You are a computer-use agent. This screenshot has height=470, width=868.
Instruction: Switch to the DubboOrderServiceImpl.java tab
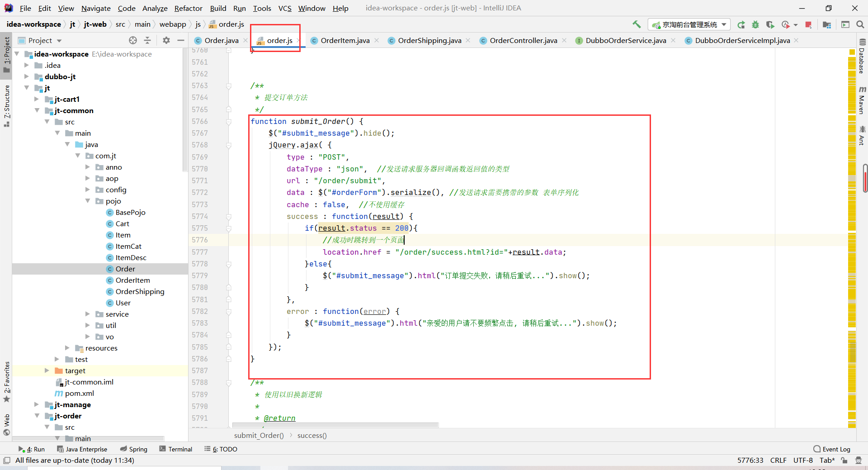[x=742, y=40]
